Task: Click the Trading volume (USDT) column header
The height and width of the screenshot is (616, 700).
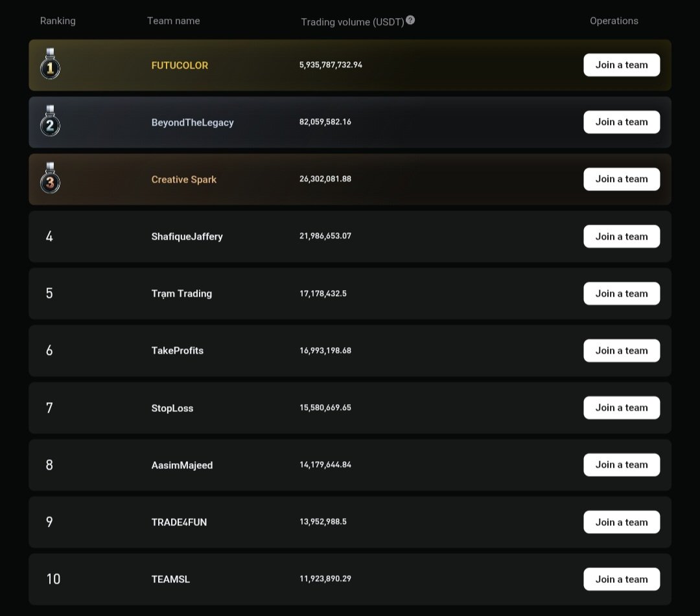Action: (x=352, y=22)
